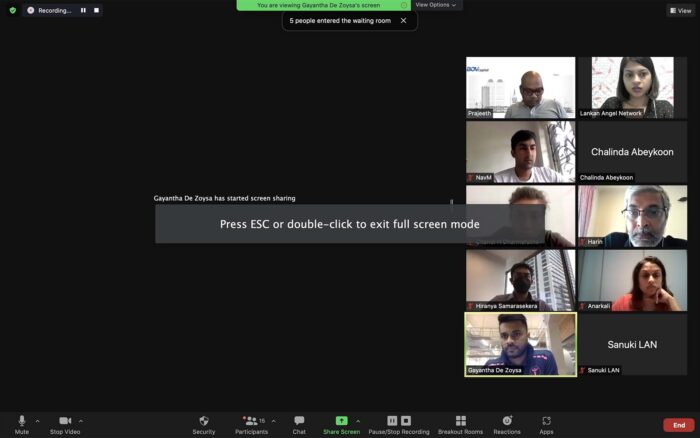The height and width of the screenshot is (438, 700).
Task: Expand audio options arrow beside Mute
Action: point(38,421)
